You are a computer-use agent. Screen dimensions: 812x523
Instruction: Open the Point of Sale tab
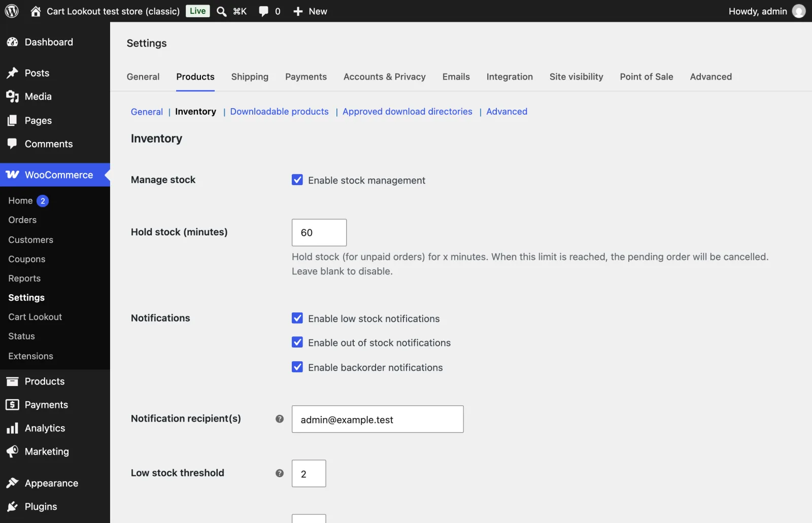coord(647,77)
